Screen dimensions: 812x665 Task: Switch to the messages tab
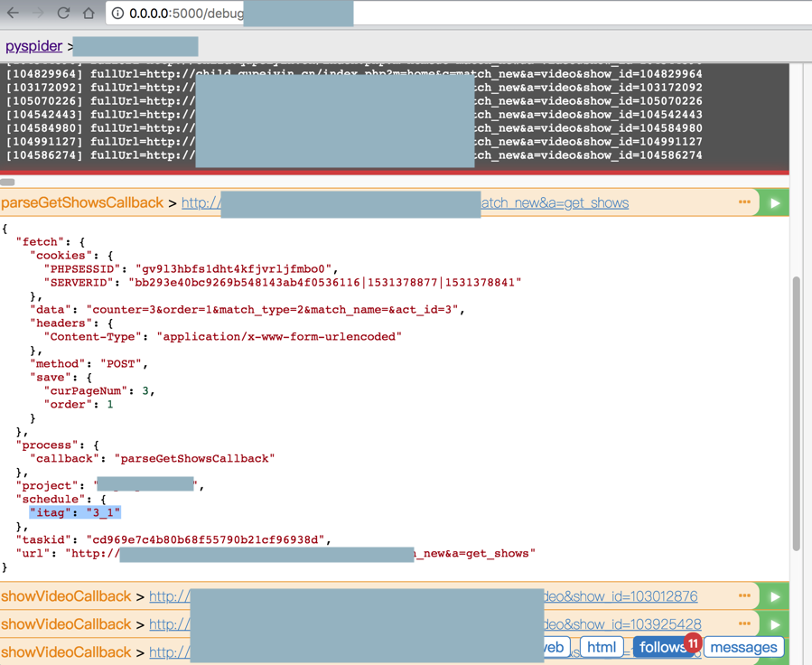[x=743, y=648]
